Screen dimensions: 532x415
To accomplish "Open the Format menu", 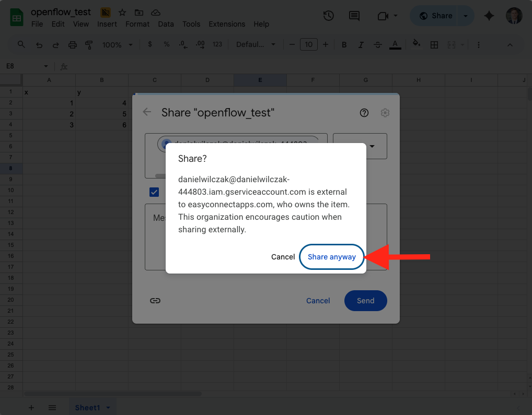I will coord(137,24).
